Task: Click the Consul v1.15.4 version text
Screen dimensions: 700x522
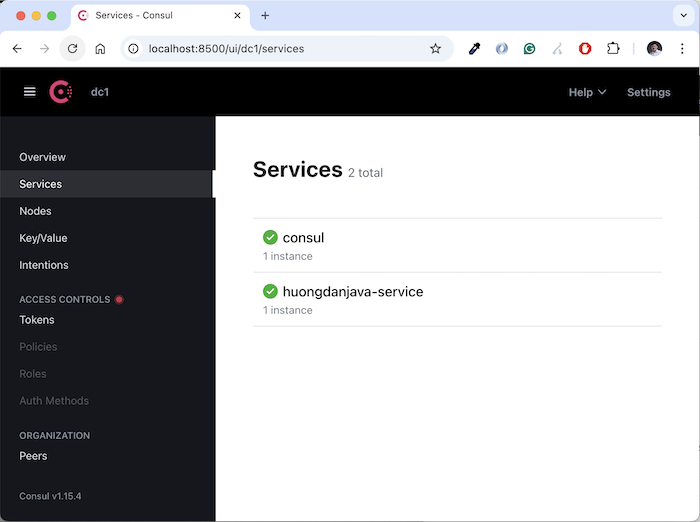Action: pos(50,496)
